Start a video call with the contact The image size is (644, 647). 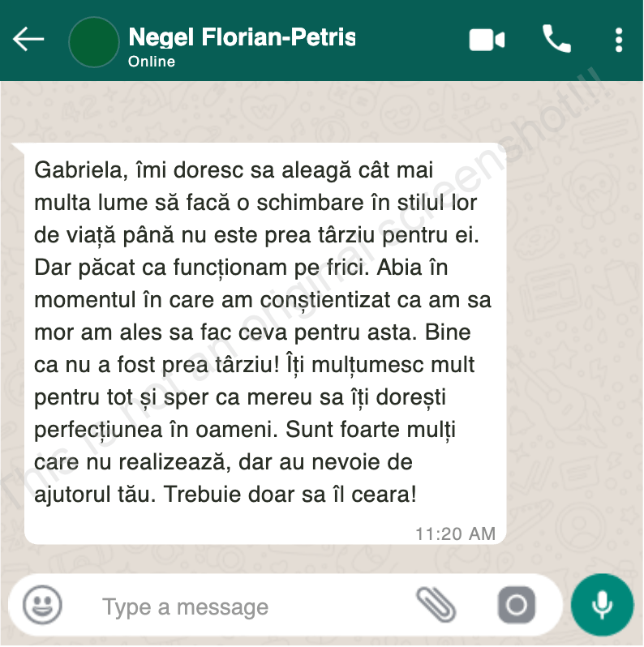487,40
